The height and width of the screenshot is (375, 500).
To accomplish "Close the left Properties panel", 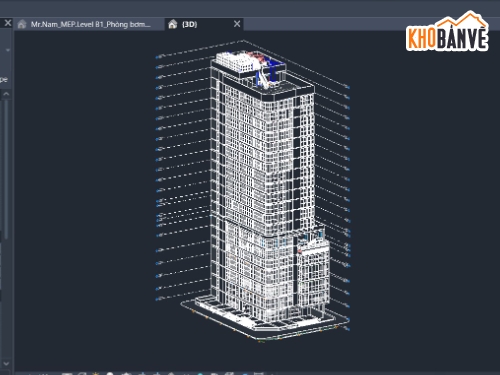I will tap(8, 23).
